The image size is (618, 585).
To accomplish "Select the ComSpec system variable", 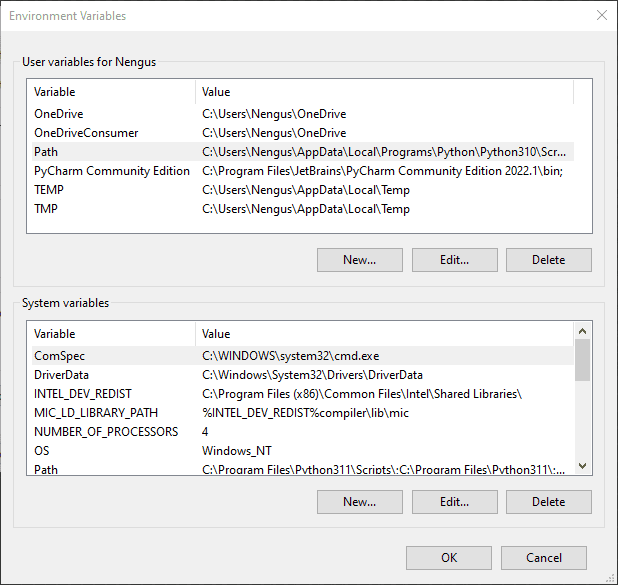I will pos(303,356).
